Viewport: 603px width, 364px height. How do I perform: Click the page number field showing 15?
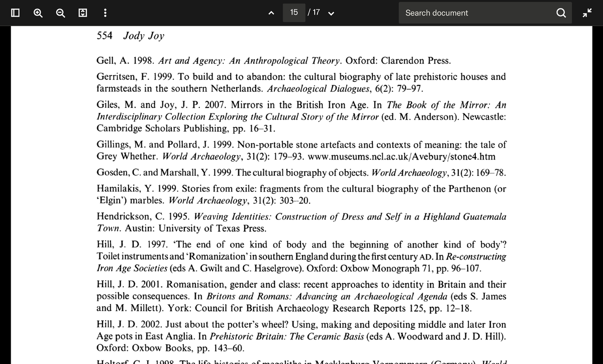pyautogui.click(x=294, y=13)
